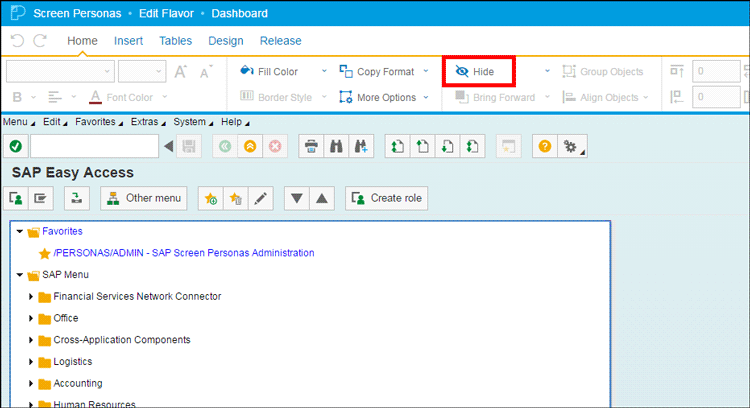Open the Customize Local Layout gear icon
This screenshot has height=408, width=750.
pos(573,146)
